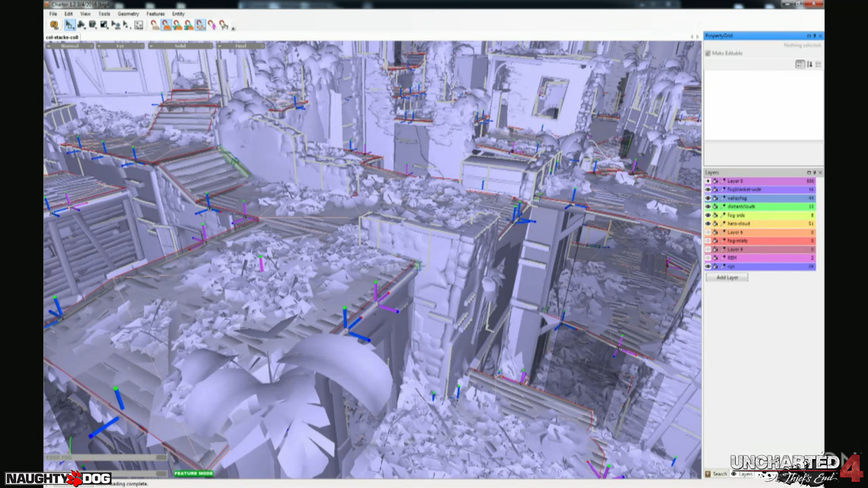
Task: Pick color with eyedropper on rgn layer
Action: point(723,266)
